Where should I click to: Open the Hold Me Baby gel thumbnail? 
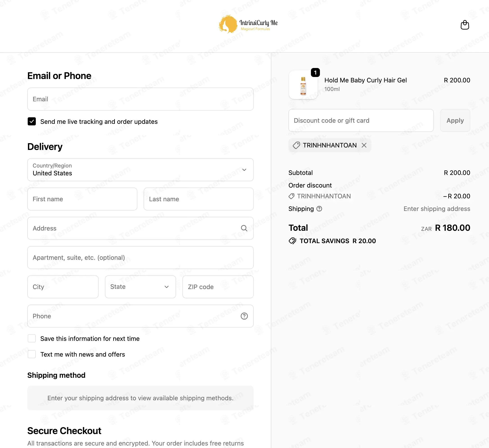[x=303, y=85]
